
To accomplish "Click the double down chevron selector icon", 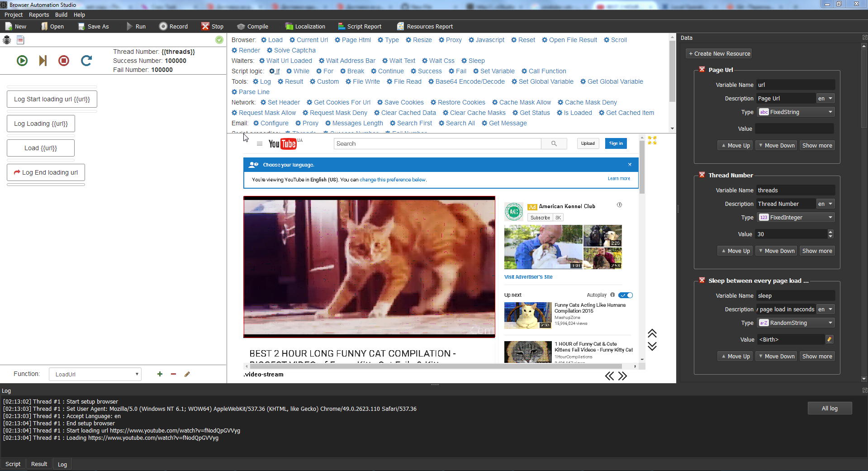I will point(652,347).
